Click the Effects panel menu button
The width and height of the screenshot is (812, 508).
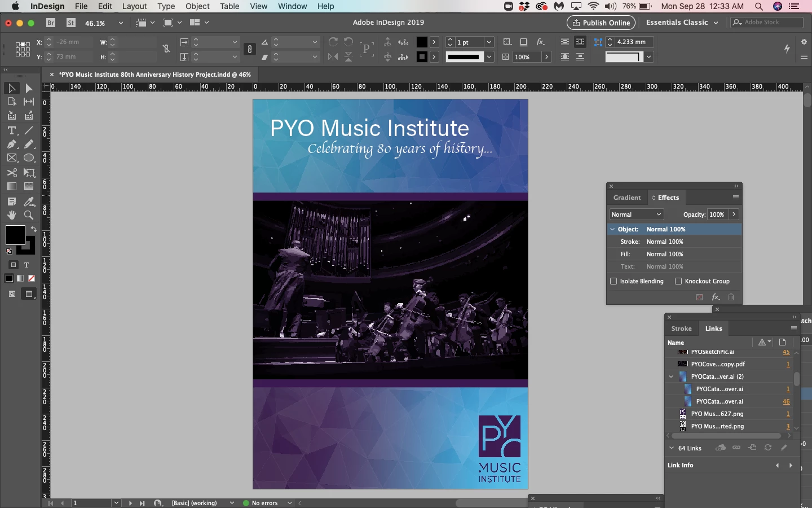click(x=735, y=198)
